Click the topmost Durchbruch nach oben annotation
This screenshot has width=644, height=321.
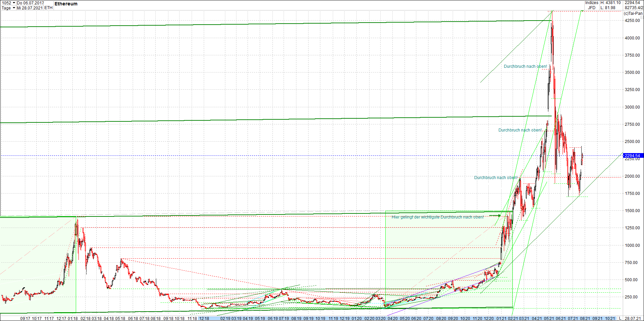click(525, 66)
